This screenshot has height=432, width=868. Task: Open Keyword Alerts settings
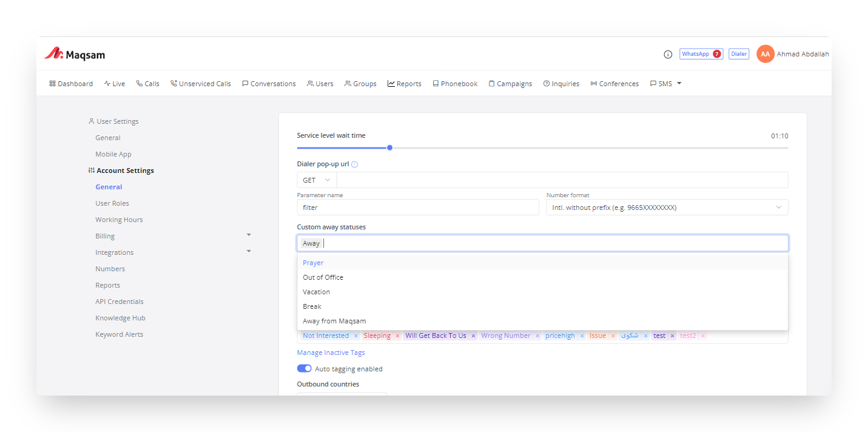(x=119, y=334)
